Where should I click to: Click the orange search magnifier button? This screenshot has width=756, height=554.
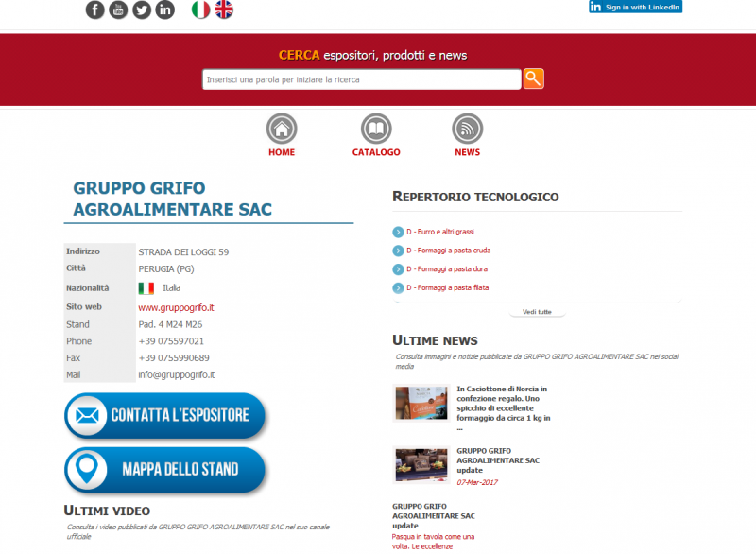pos(533,78)
